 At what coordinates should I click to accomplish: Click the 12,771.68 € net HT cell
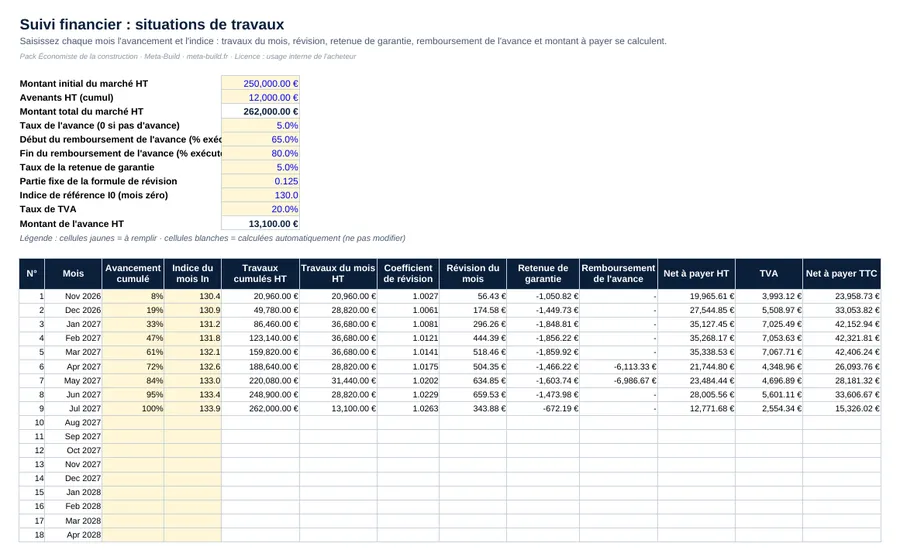pos(696,408)
